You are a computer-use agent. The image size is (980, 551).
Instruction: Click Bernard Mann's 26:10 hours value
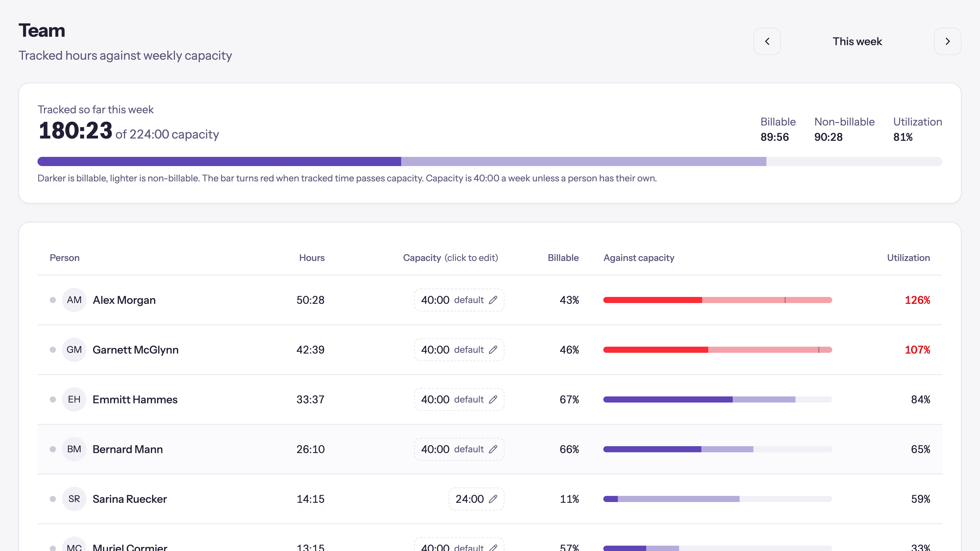coord(310,449)
